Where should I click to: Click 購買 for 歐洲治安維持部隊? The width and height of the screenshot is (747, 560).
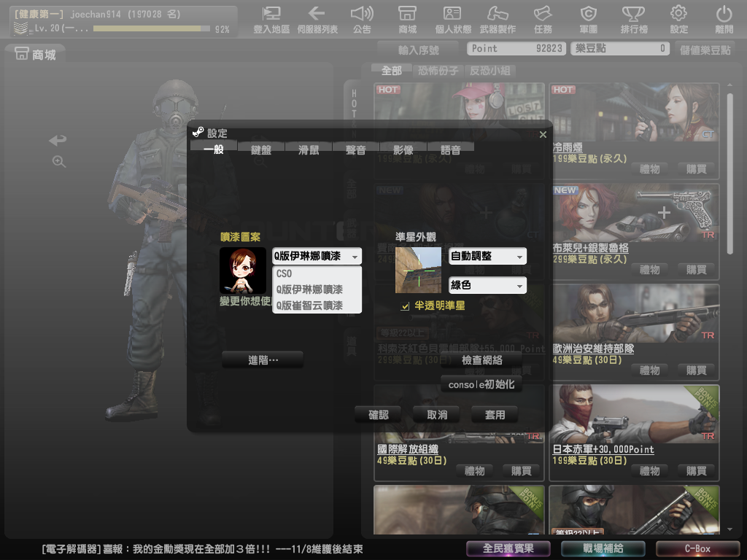(x=696, y=370)
